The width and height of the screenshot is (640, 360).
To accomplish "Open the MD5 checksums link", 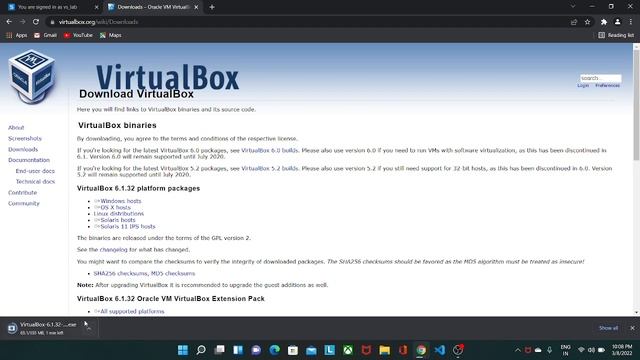I will click(173, 273).
